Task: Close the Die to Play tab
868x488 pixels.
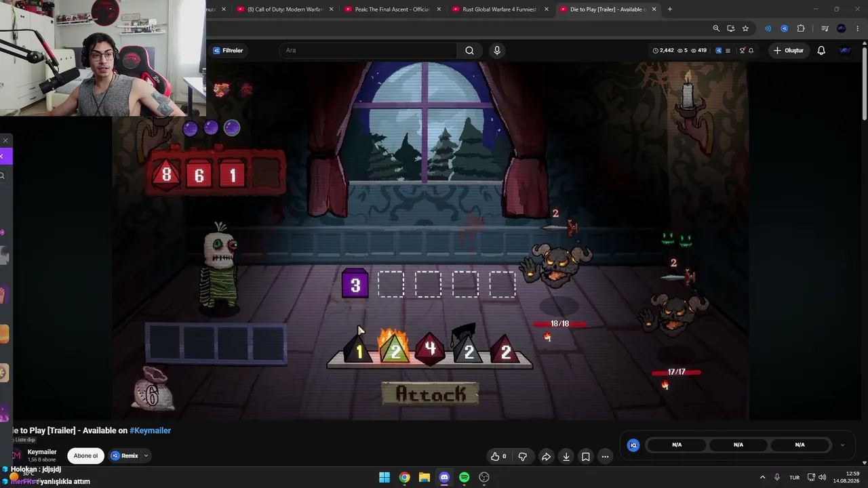Action: [x=654, y=9]
